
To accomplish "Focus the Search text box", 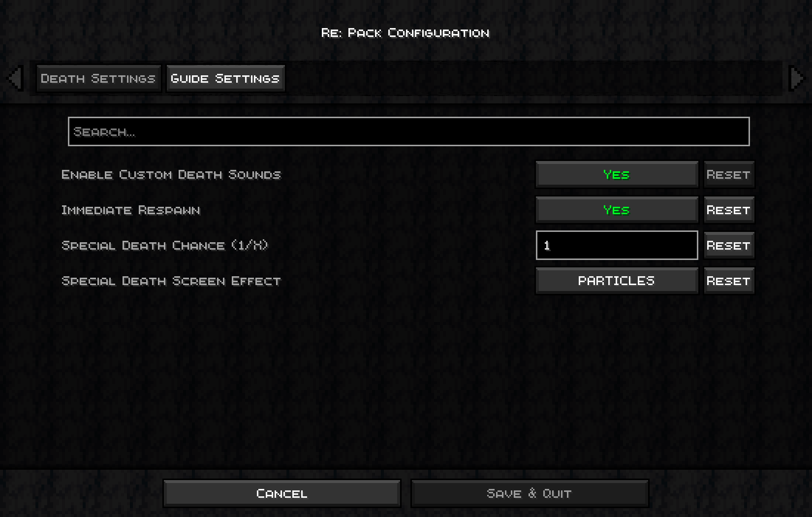I will pos(408,131).
